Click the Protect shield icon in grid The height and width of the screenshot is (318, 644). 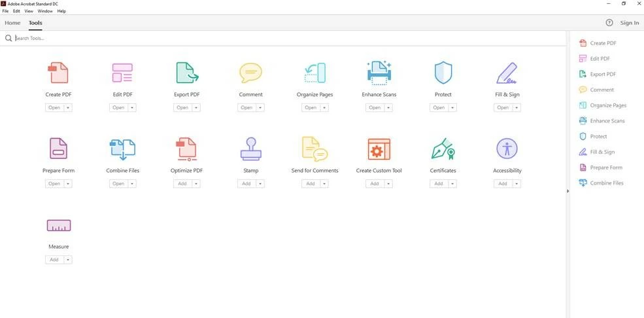443,73
